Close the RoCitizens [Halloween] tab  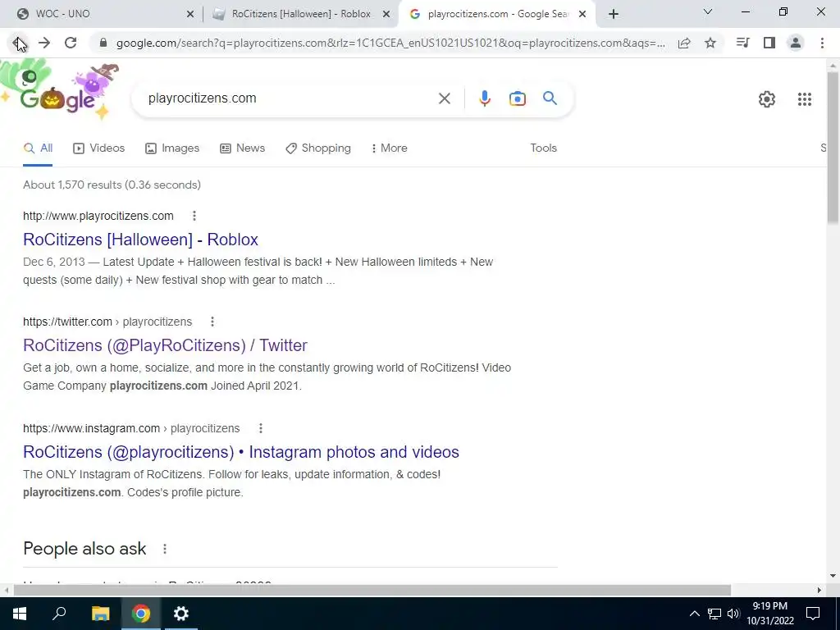pyautogui.click(x=386, y=15)
